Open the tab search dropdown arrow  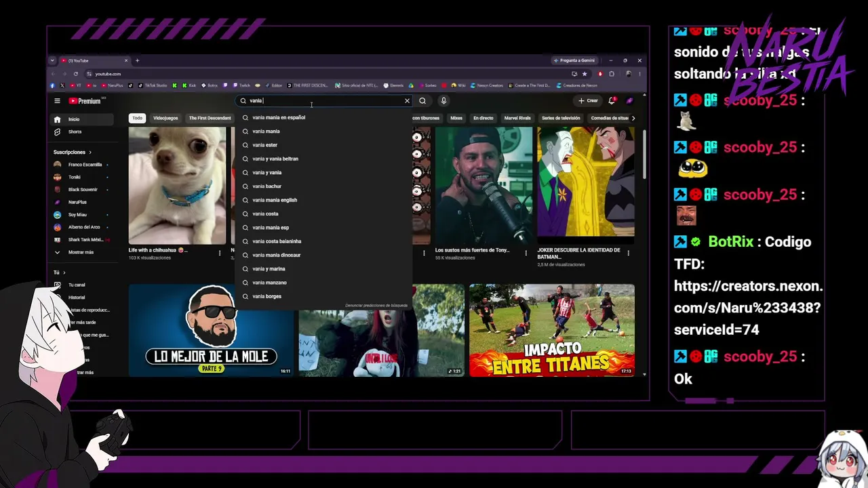(52, 60)
